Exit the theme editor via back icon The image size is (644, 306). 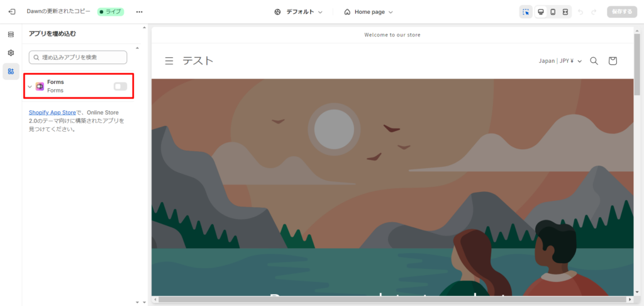[12, 12]
